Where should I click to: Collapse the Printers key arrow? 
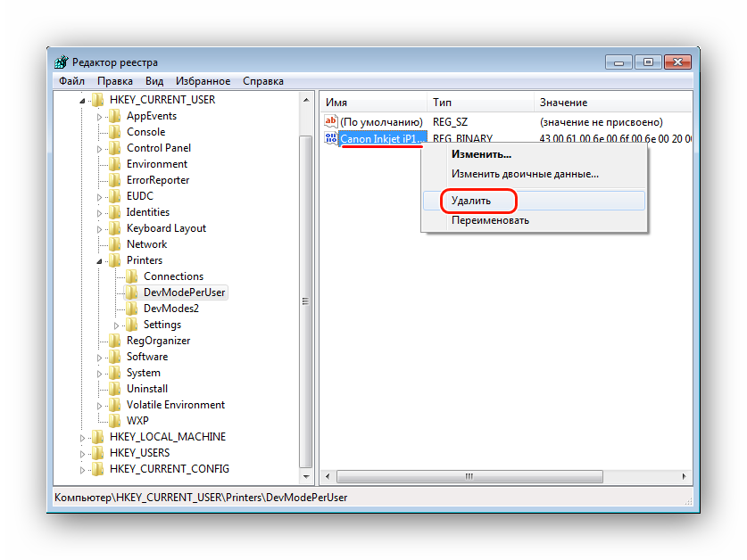pos(100,261)
